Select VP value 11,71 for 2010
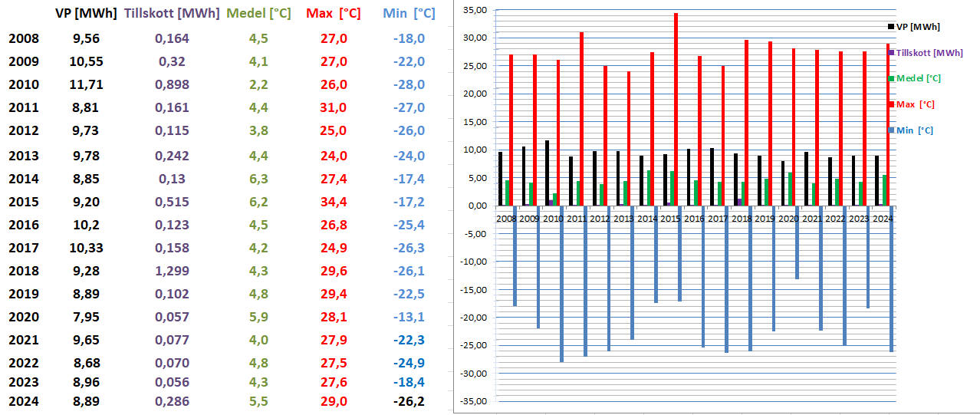Screen dimensions: 980x415 [x=87, y=84]
